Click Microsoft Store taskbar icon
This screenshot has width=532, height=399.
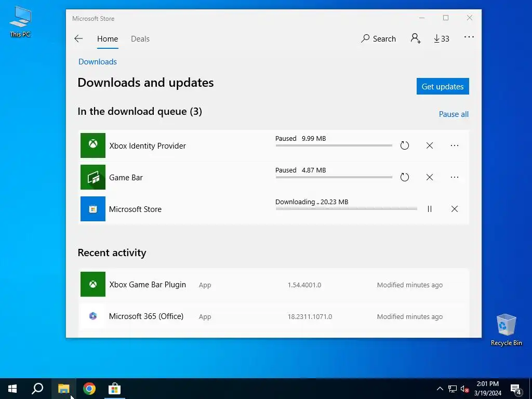[x=115, y=389]
